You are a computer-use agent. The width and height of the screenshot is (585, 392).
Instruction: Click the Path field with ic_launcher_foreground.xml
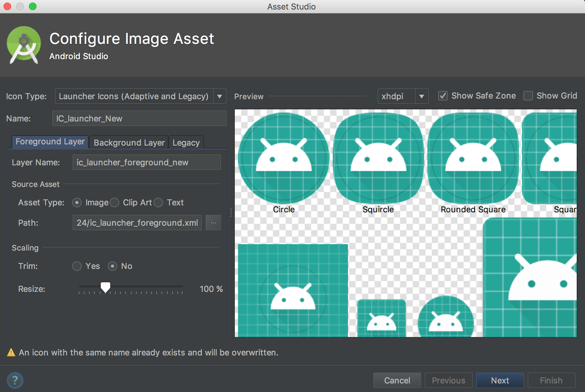pyautogui.click(x=137, y=223)
